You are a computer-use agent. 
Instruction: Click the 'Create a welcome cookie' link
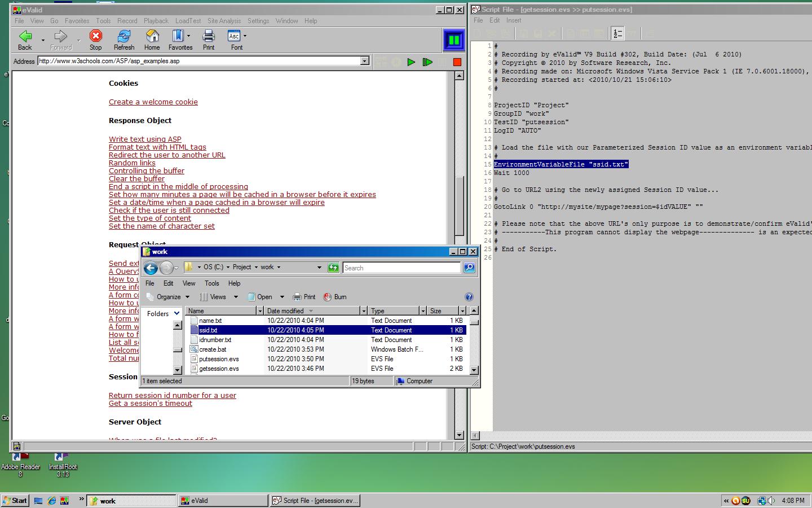point(153,102)
